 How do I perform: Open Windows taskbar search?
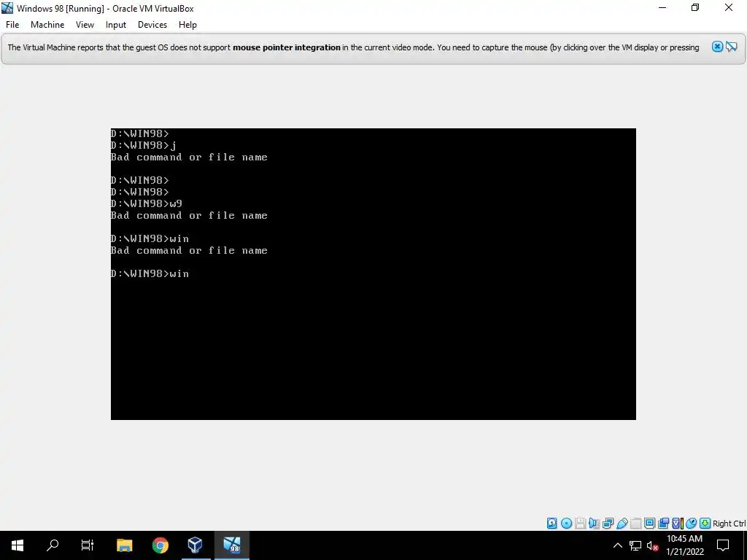[53, 545]
